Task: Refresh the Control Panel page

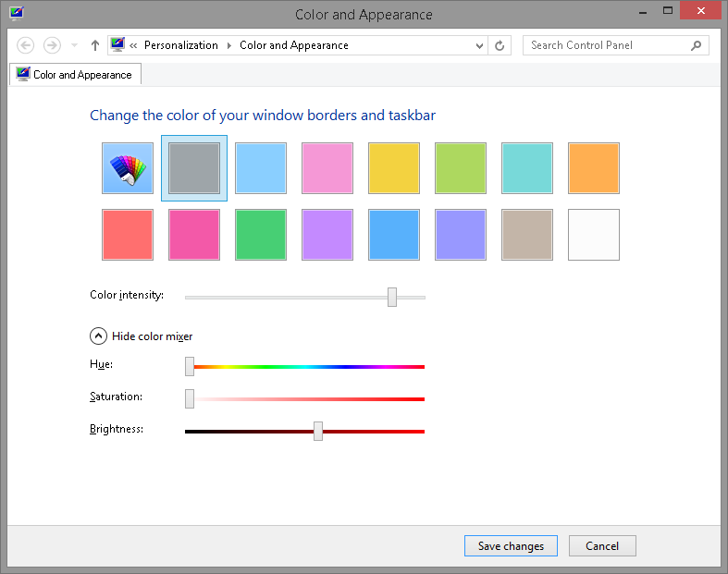Action: 500,45
